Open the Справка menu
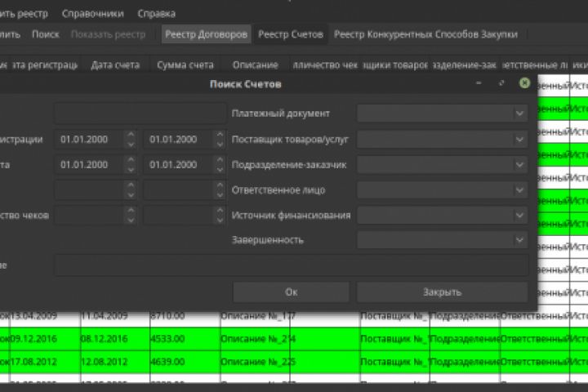This screenshot has width=588, height=392. [x=156, y=14]
